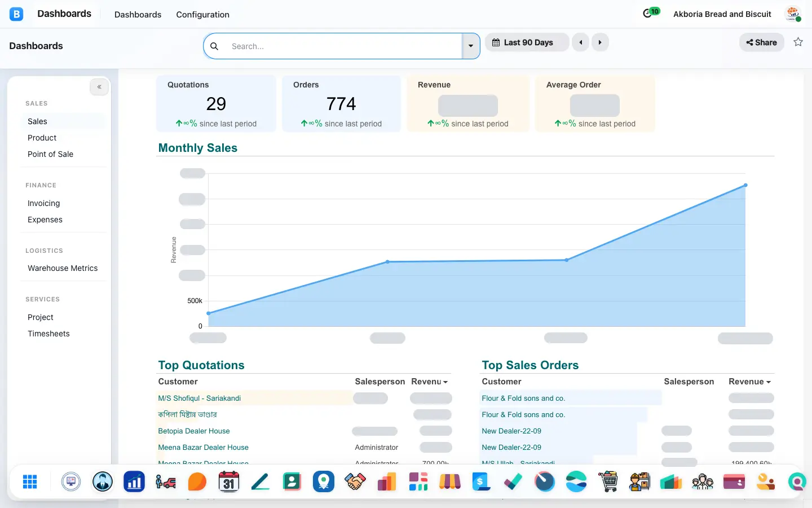Click the Share button
The image size is (812, 508).
761,42
